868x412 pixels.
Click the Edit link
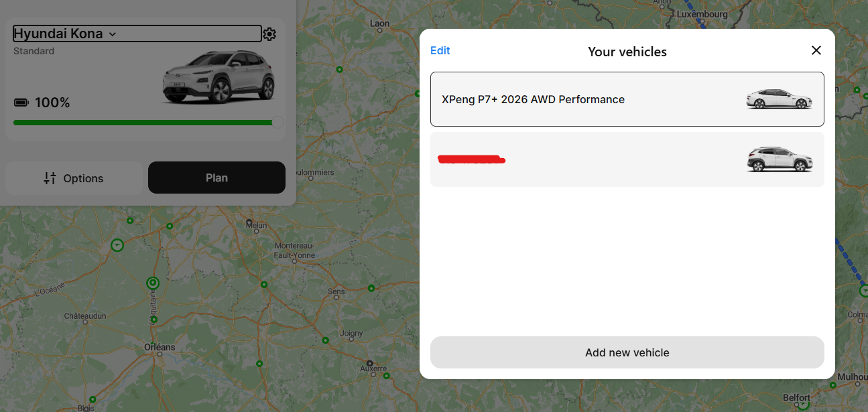(x=440, y=51)
